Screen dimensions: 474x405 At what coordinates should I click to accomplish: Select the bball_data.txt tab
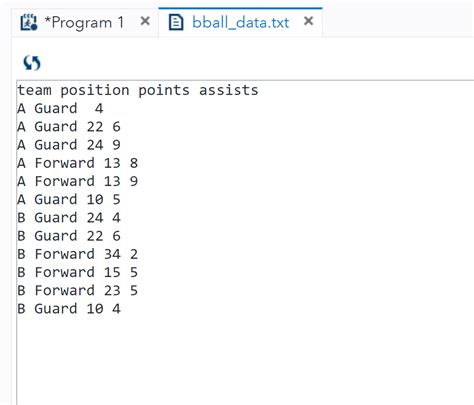click(241, 22)
